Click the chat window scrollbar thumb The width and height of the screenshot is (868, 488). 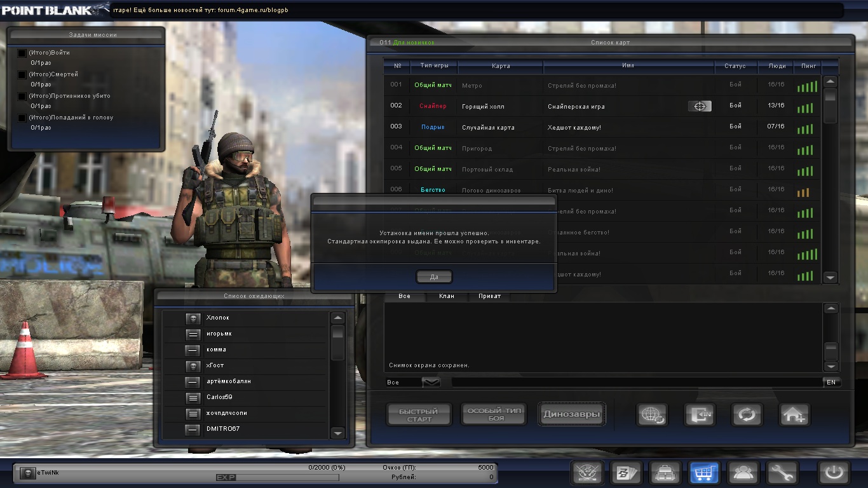pos(830,351)
